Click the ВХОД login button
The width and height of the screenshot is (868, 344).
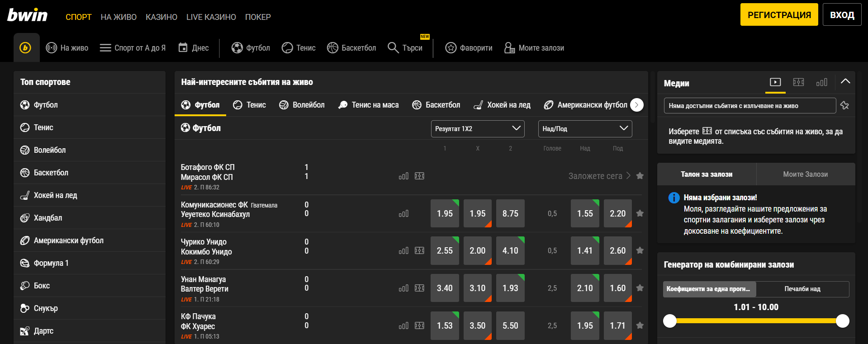point(842,14)
